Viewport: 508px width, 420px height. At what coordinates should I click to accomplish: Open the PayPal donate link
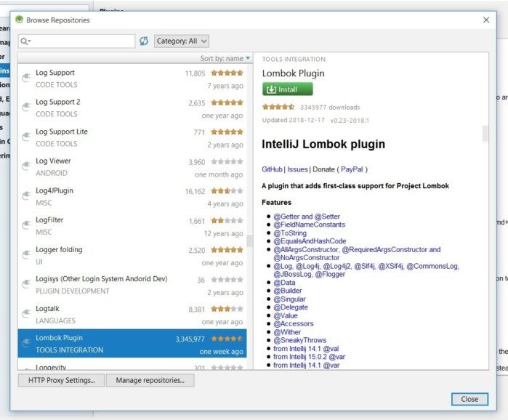352,169
